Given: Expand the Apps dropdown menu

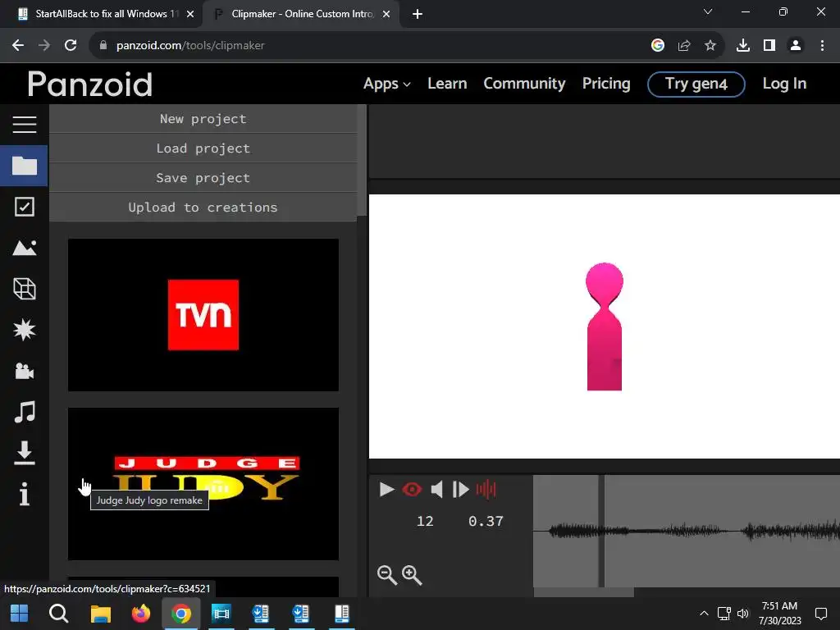Looking at the screenshot, I should [387, 84].
